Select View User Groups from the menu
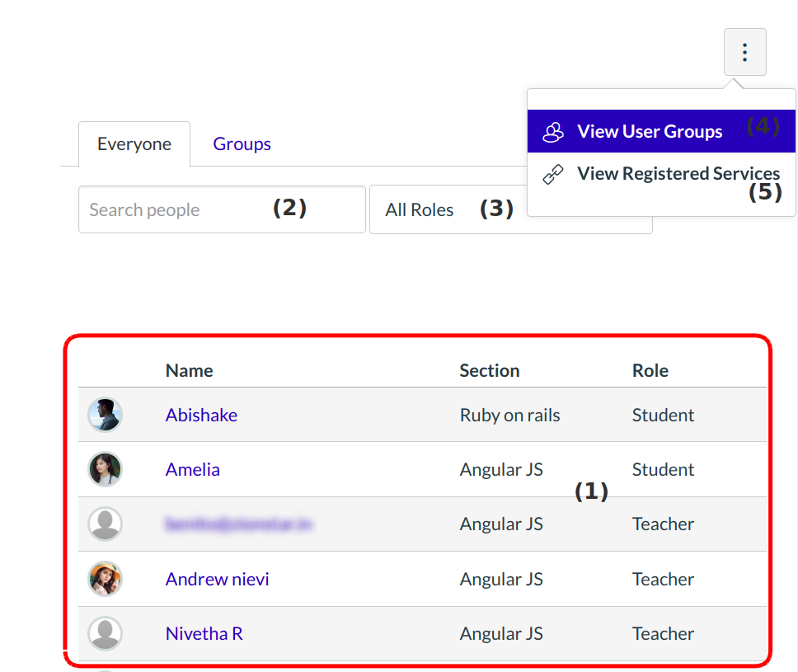 tap(650, 132)
